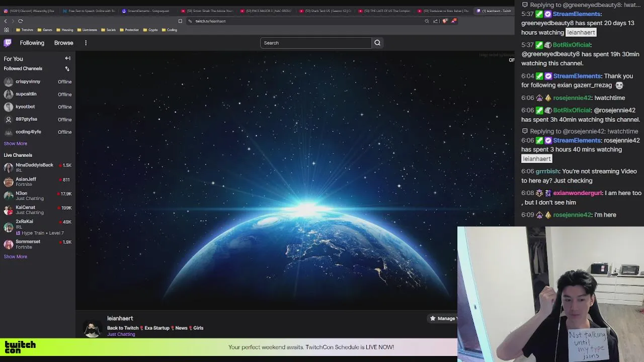Open the Crypto bookmarks folder
Screen dimensions: 644x362
click(150, 30)
